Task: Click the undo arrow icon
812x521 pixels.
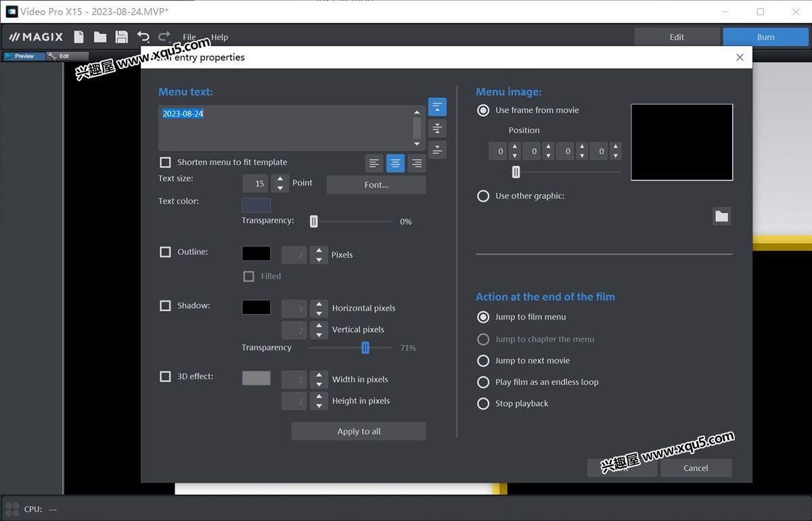Action: [143, 37]
